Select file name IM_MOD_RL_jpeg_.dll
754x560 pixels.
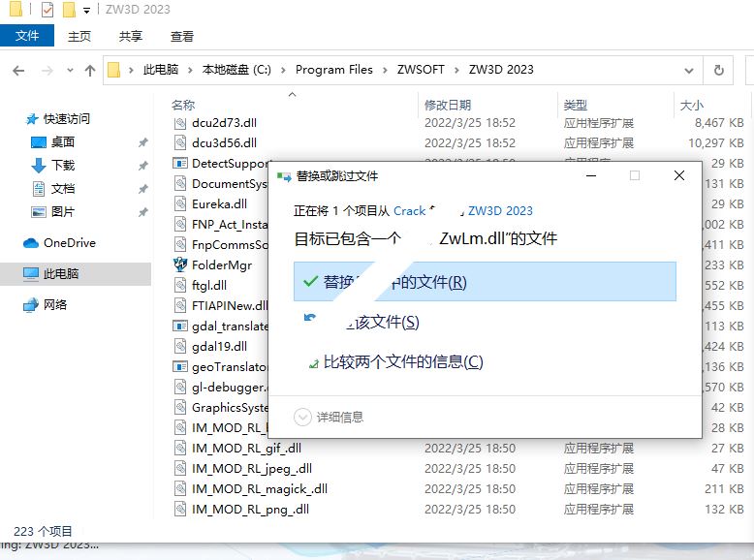pos(251,469)
